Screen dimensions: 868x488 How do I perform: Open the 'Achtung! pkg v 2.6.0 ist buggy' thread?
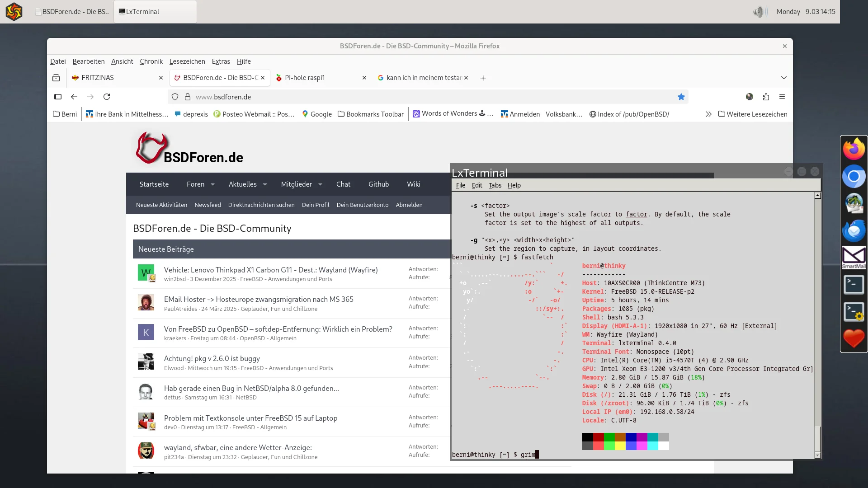tap(212, 358)
